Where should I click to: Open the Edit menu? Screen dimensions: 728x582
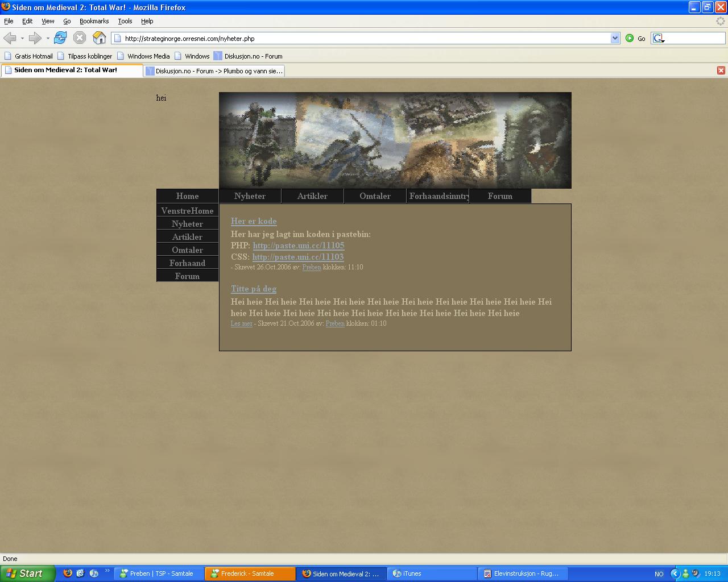click(x=27, y=21)
